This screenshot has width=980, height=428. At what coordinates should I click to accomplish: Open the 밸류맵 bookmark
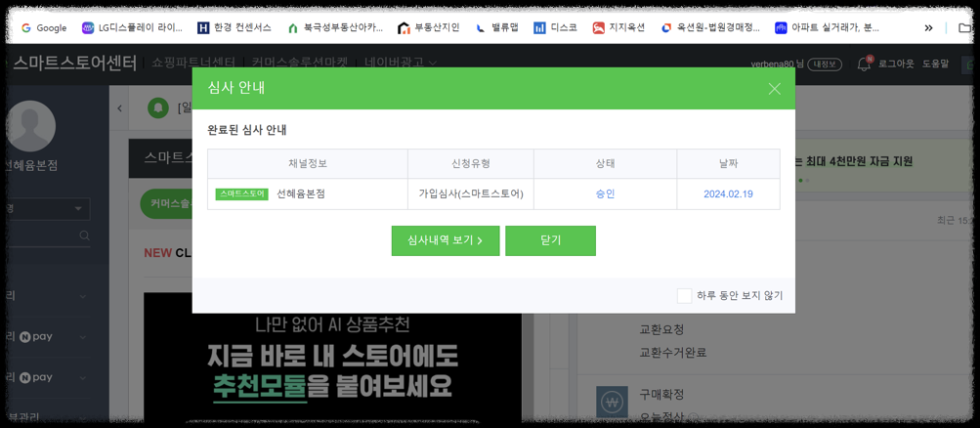tap(497, 27)
